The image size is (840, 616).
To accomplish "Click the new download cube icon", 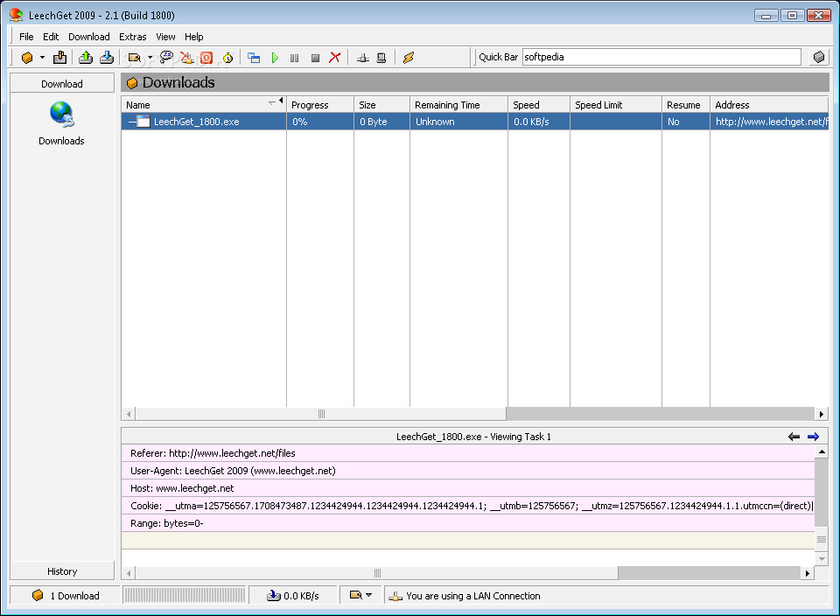I will pos(27,58).
